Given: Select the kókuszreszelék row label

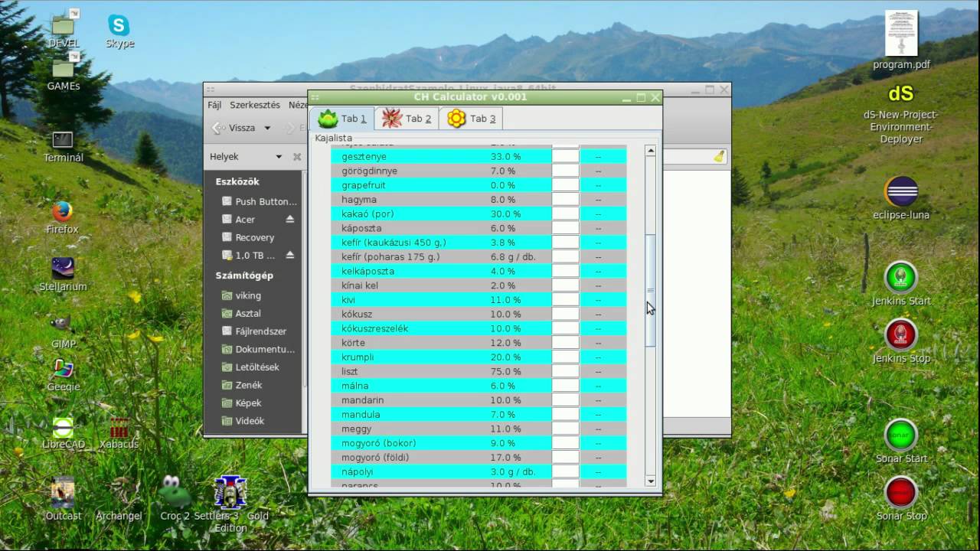Looking at the screenshot, I should [x=375, y=329].
